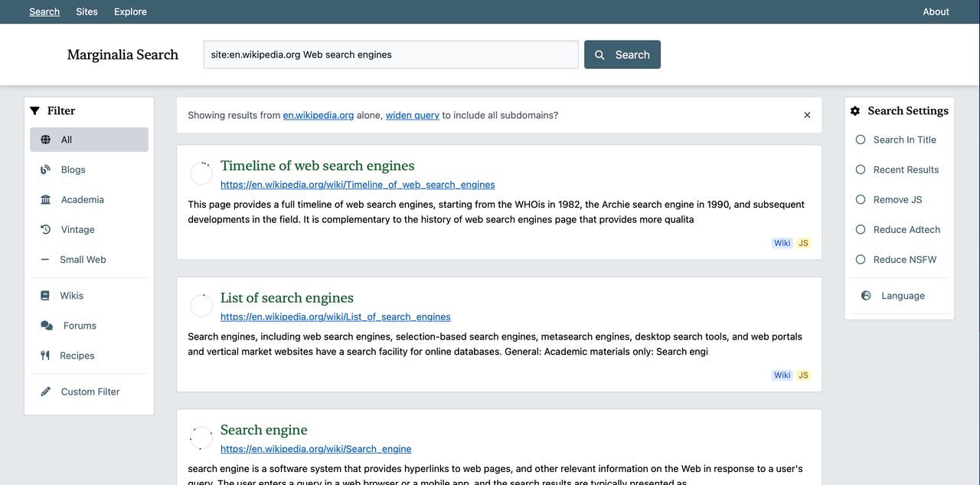Select the Small Web filter
Screen dimensions: 980x485
click(x=89, y=259)
